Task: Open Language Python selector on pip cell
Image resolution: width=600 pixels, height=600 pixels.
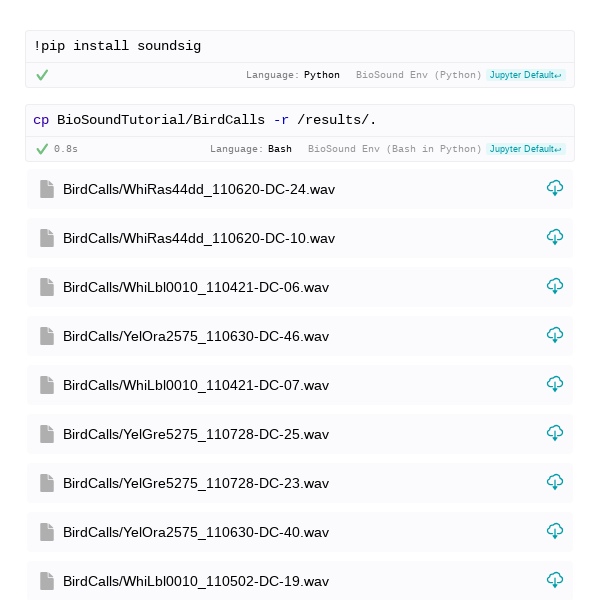Action: [293, 75]
